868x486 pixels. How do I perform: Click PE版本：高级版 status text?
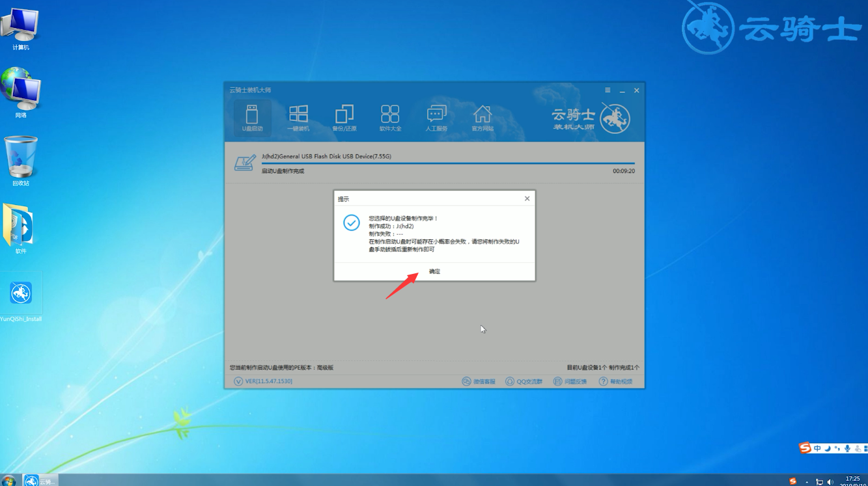click(281, 368)
